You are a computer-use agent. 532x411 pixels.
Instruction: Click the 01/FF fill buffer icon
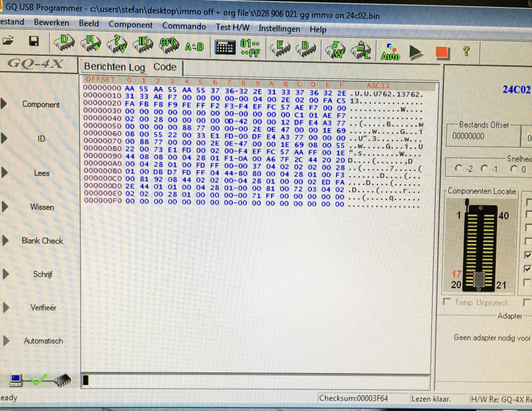(x=251, y=48)
